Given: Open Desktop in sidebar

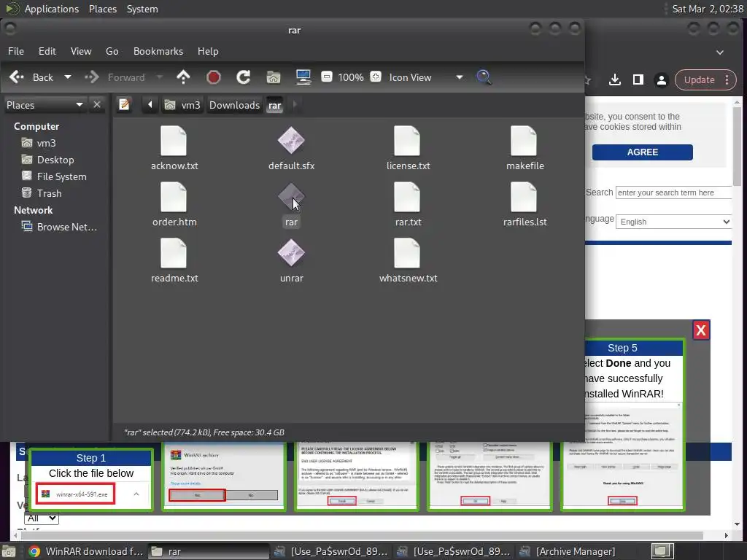Looking at the screenshot, I should coord(48,160).
